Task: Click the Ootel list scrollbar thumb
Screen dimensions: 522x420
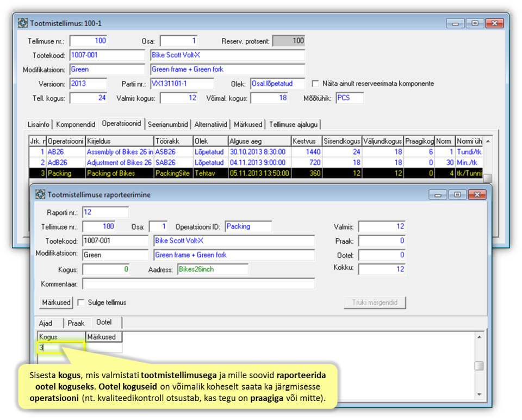Action: pyautogui.click(x=479, y=366)
